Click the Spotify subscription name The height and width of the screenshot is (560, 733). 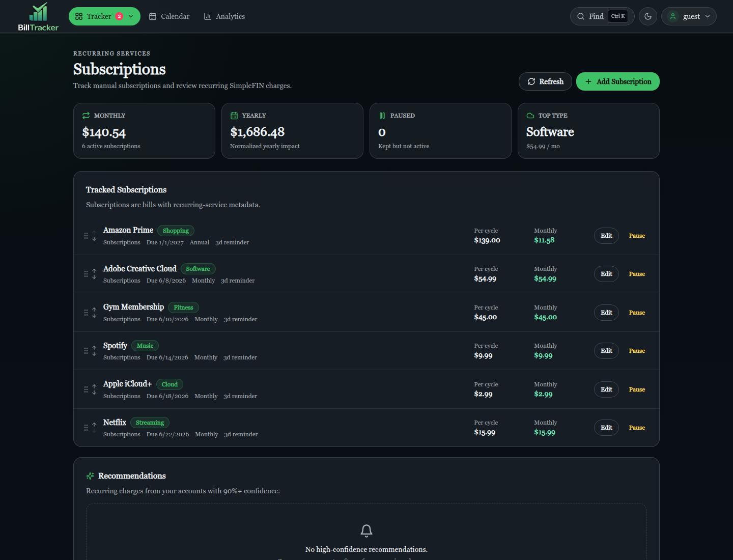(x=115, y=346)
